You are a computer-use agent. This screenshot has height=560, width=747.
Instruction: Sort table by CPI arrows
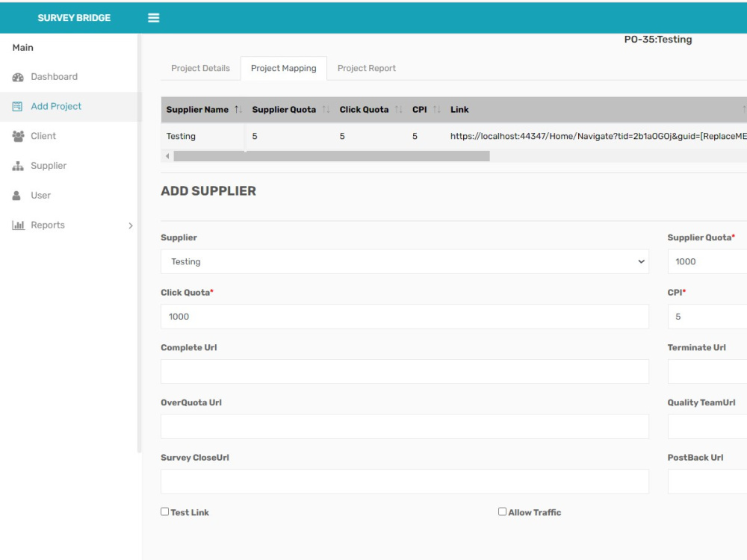coord(436,110)
